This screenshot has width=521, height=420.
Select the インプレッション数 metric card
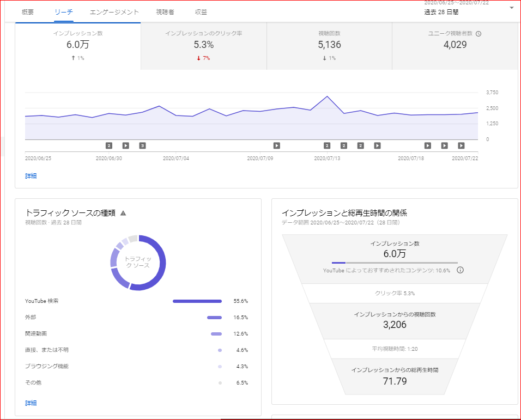[78, 46]
